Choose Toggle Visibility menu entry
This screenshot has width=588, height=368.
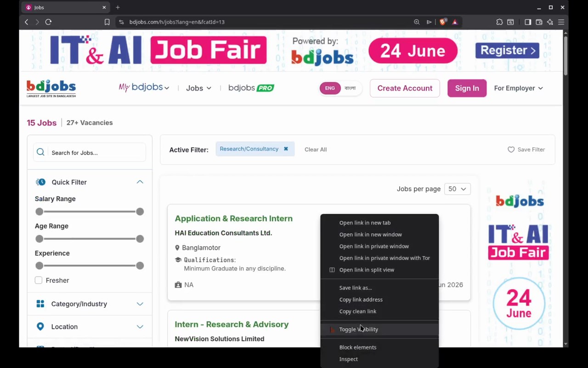click(379, 329)
